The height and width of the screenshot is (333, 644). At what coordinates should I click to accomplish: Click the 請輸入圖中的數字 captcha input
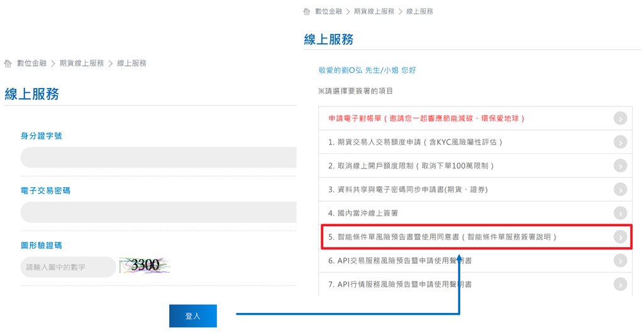coord(68,267)
